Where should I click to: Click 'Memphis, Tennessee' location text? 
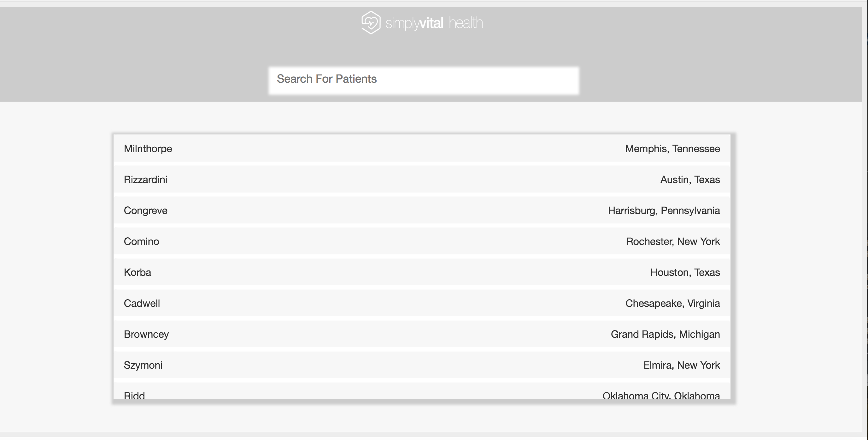[672, 148]
